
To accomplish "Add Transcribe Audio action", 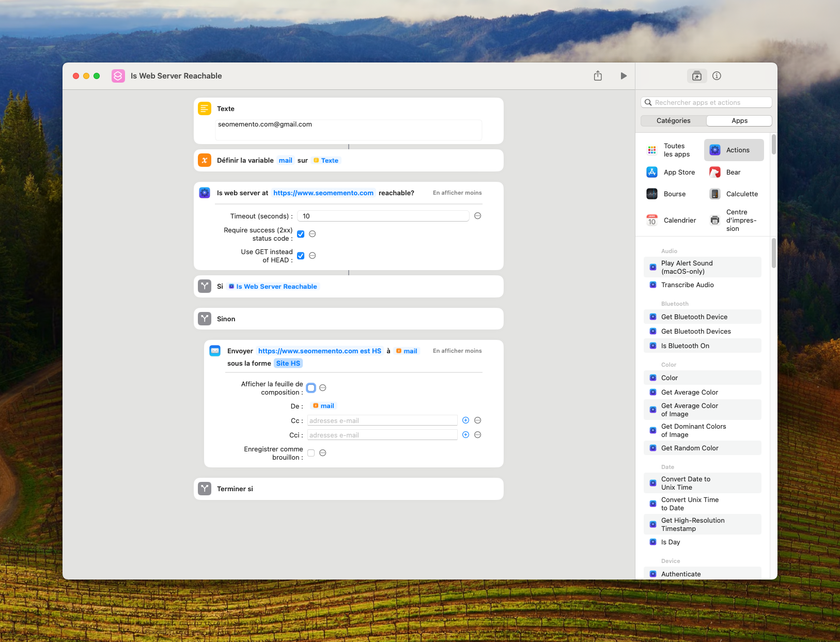I will (x=703, y=285).
